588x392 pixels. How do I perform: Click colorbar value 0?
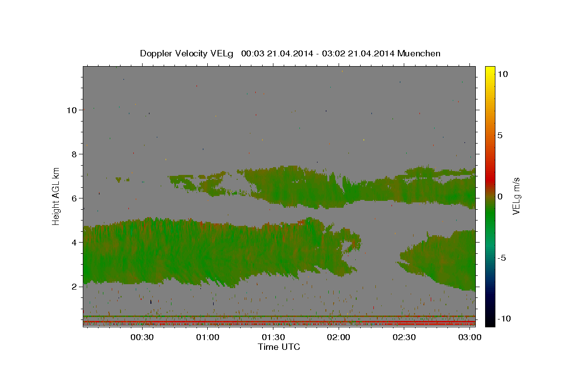tap(500, 196)
